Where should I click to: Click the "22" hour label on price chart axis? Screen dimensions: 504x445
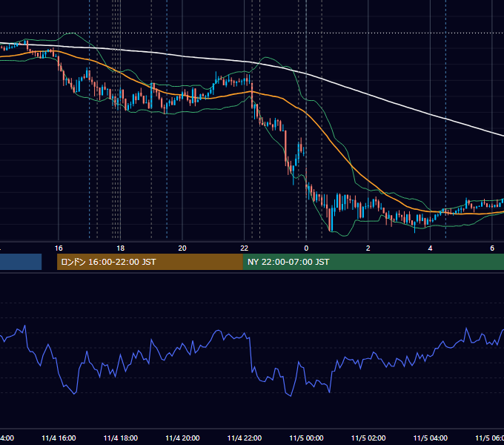pyautogui.click(x=245, y=248)
